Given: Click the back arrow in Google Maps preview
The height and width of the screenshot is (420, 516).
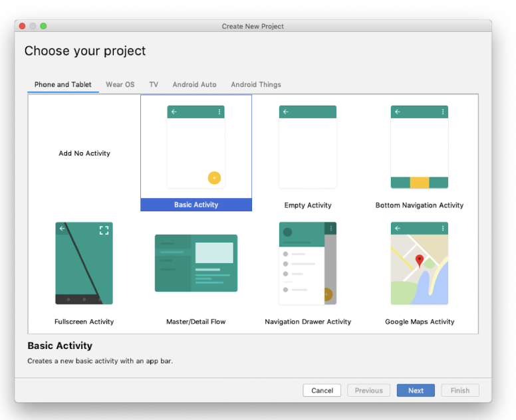Looking at the screenshot, I should point(398,228).
